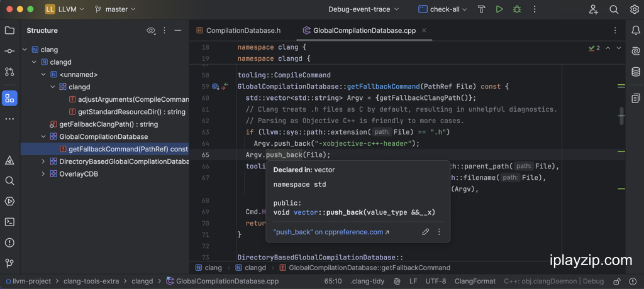Viewport: 644px width, 289px height.
Task: Open the AI Assistant spiral icon
Action: (x=635, y=52)
